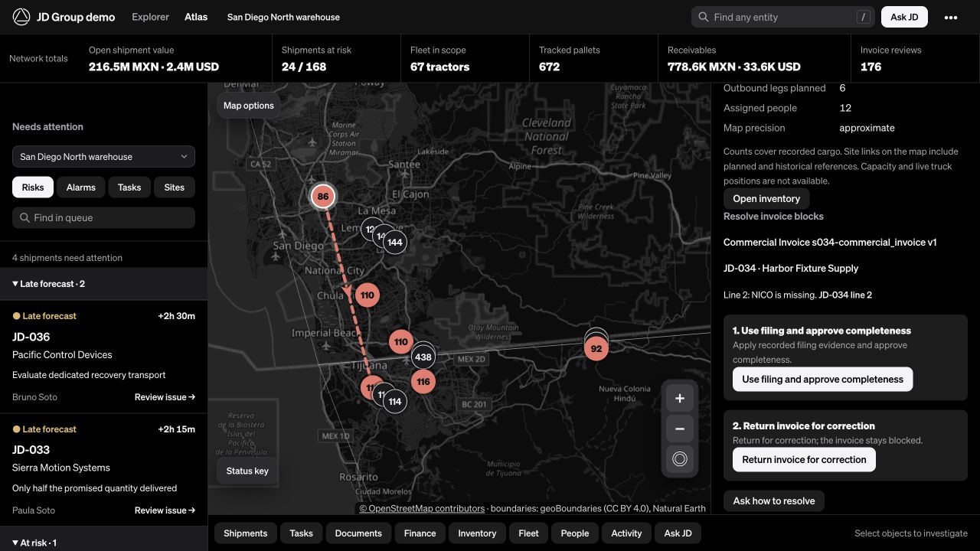Open San Diego North warehouse dropdown
The width and height of the screenshot is (980, 551).
[x=103, y=157]
